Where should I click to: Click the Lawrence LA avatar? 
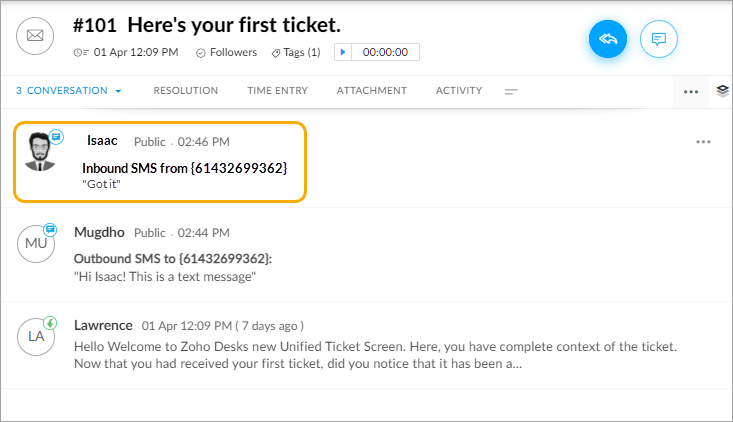pos(36,336)
